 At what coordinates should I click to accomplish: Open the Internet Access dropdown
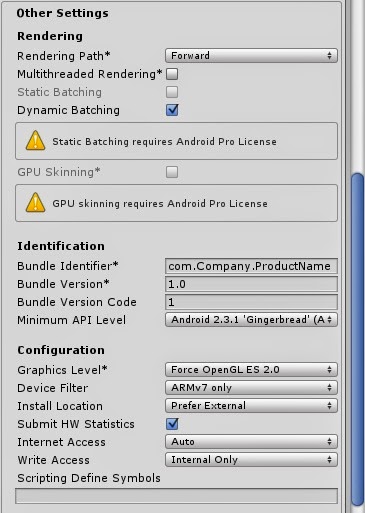pos(251,442)
